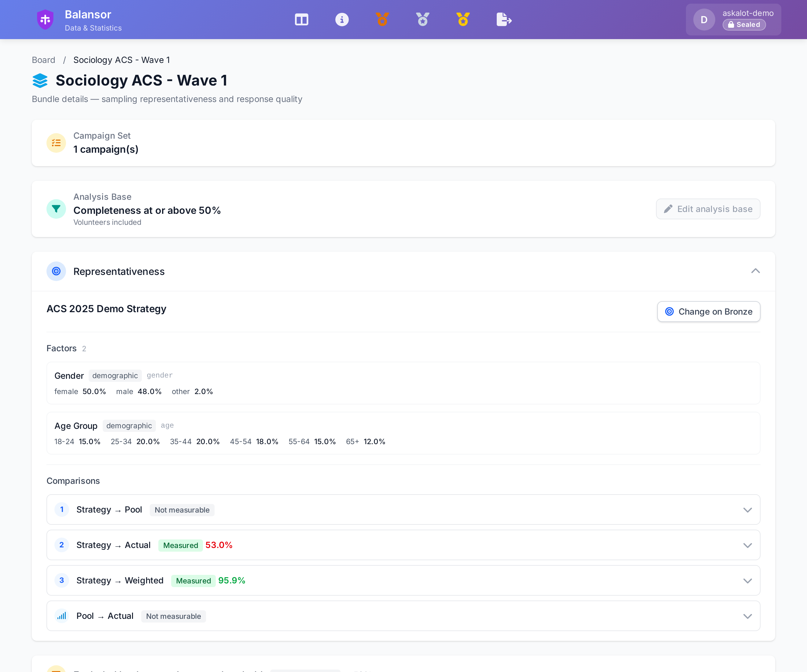Click the Not measurable badge on Strategy → Pool

182,510
